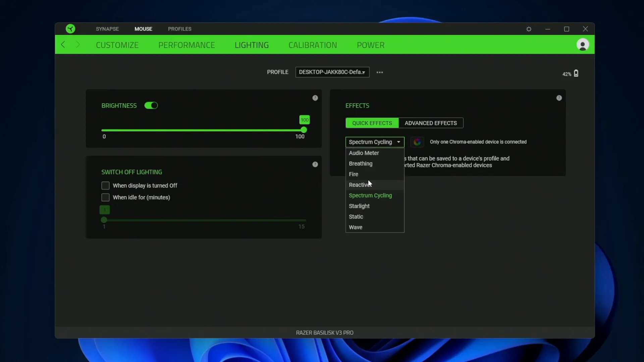
Task: Open help for Effects panel
Action: pyautogui.click(x=559, y=98)
